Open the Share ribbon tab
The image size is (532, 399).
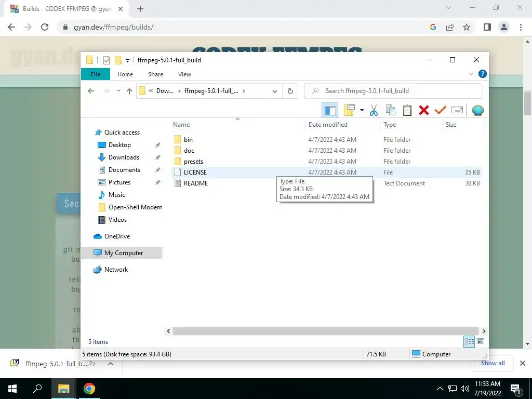click(155, 74)
